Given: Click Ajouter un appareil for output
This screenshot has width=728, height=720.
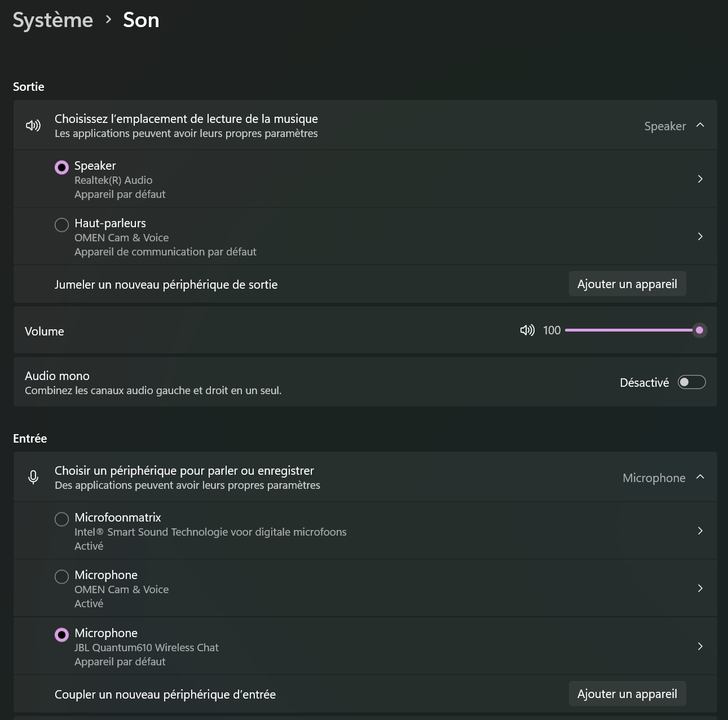Looking at the screenshot, I should point(627,284).
